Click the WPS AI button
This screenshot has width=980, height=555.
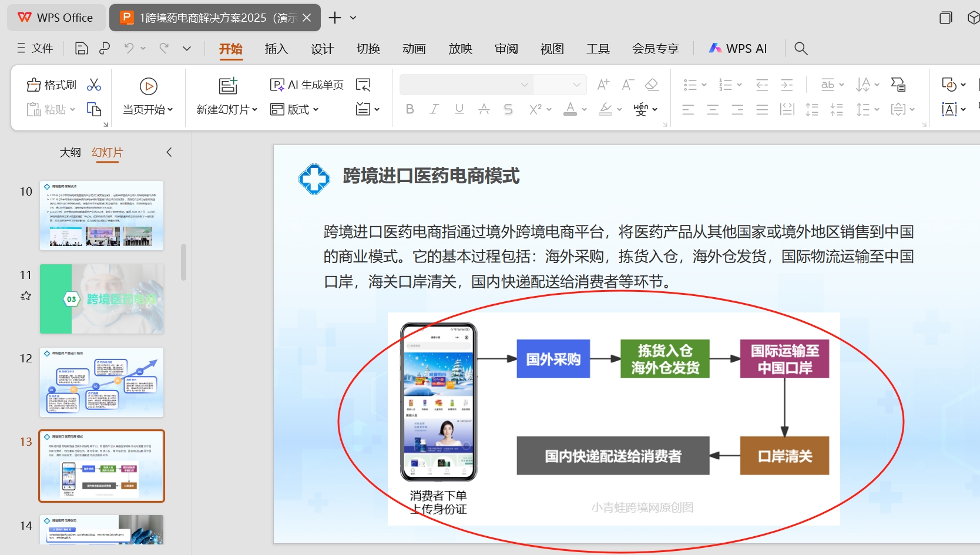click(x=737, y=48)
